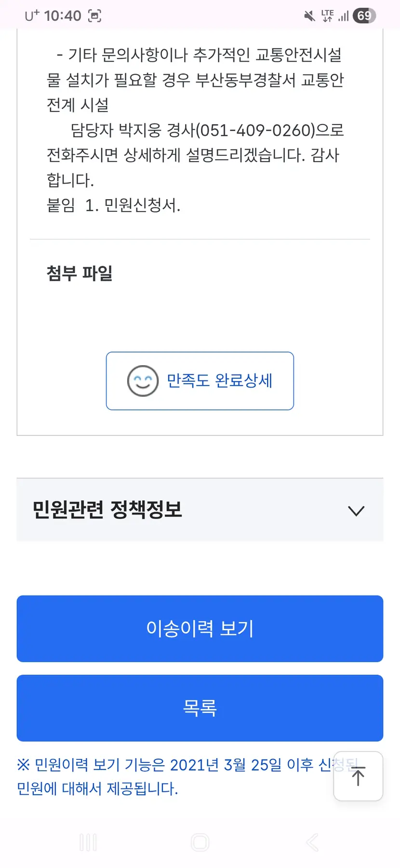Tap the smiley face satisfaction icon
Image resolution: width=400 pixels, height=868 pixels.
(143, 381)
